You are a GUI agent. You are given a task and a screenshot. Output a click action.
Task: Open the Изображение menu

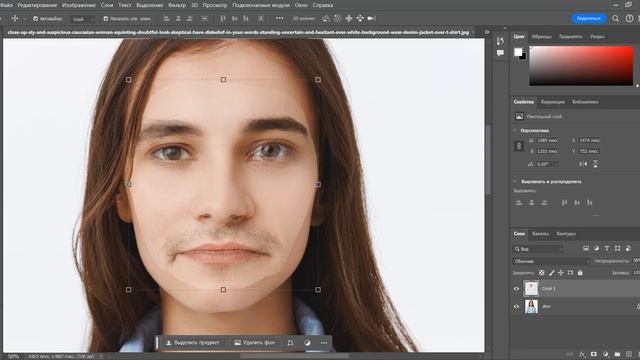pos(79,5)
